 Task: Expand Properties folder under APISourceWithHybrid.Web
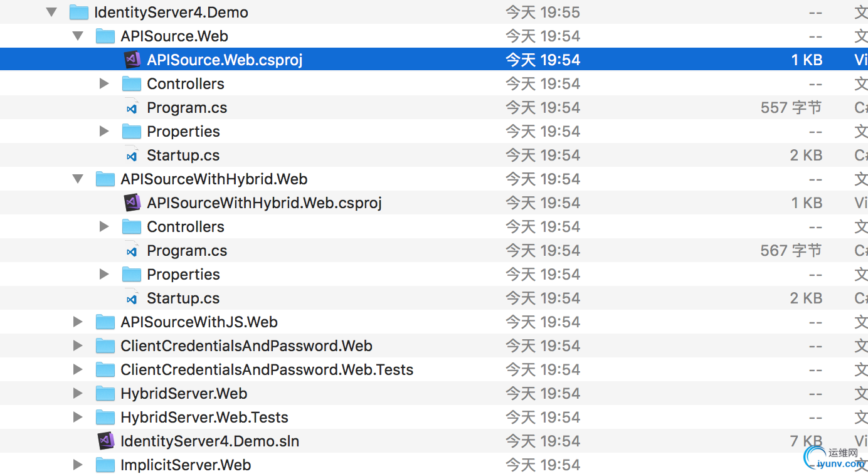[x=104, y=274]
